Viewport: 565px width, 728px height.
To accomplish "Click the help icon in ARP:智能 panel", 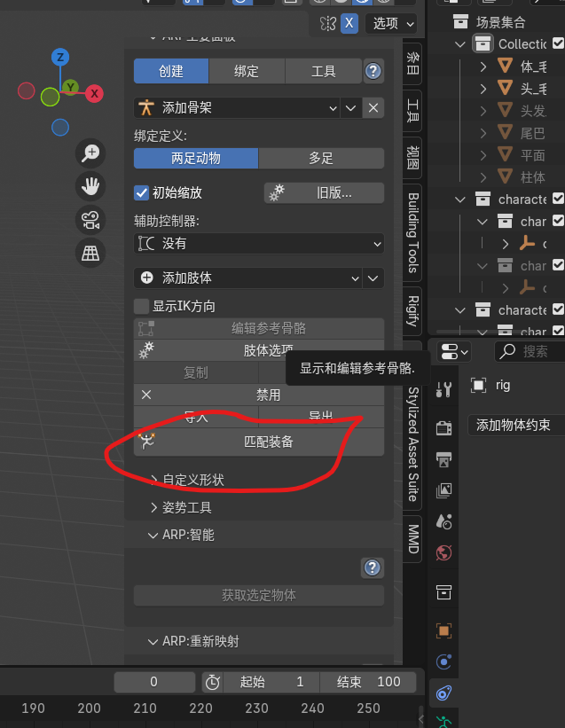I will click(x=373, y=568).
